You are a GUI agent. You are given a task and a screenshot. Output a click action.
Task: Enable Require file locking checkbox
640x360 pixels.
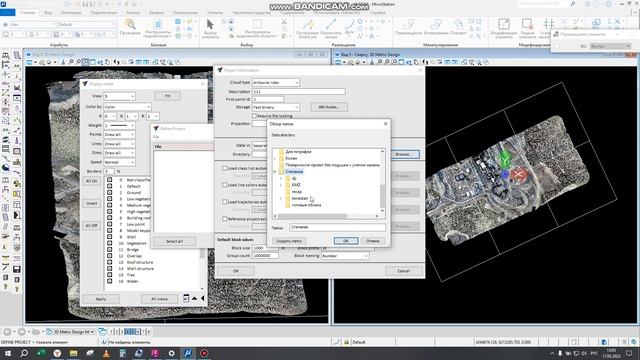tap(254, 116)
